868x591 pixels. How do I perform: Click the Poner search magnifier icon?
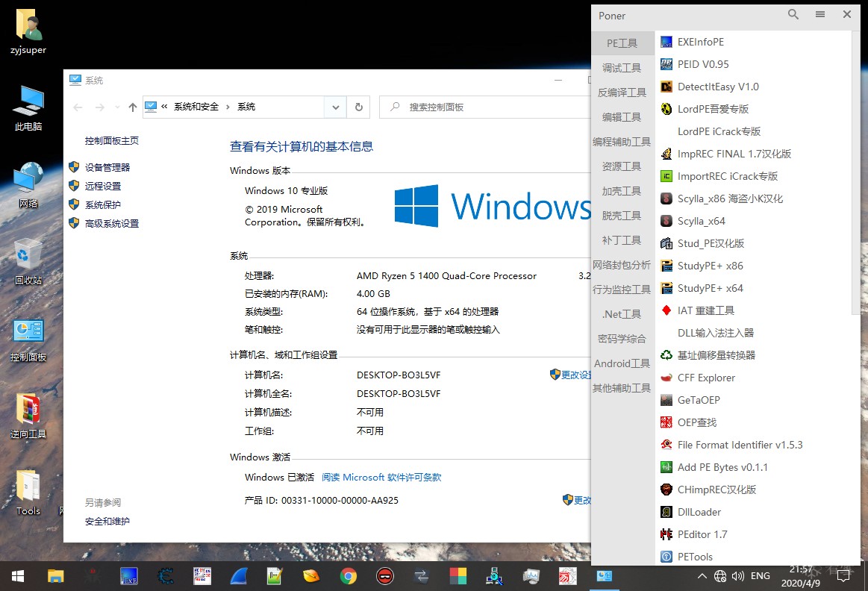pos(793,15)
